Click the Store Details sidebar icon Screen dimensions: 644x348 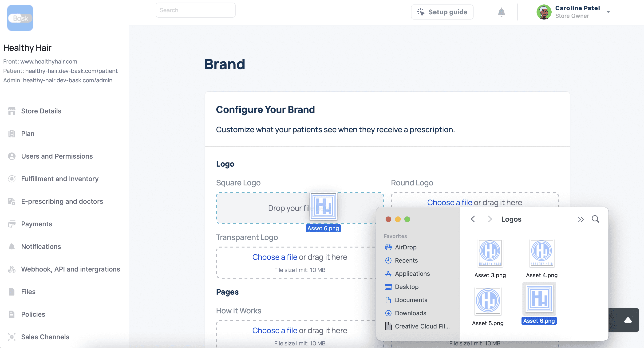pos(12,111)
